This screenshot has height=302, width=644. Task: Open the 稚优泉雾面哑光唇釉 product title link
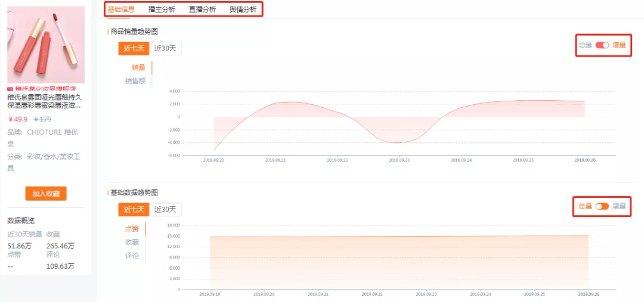[x=44, y=101]
